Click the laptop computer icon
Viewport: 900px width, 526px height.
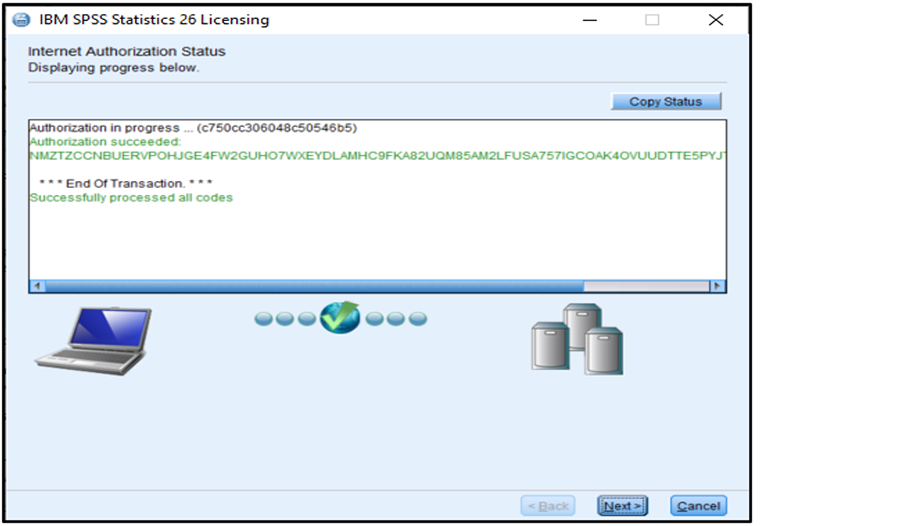coord(94,341)
